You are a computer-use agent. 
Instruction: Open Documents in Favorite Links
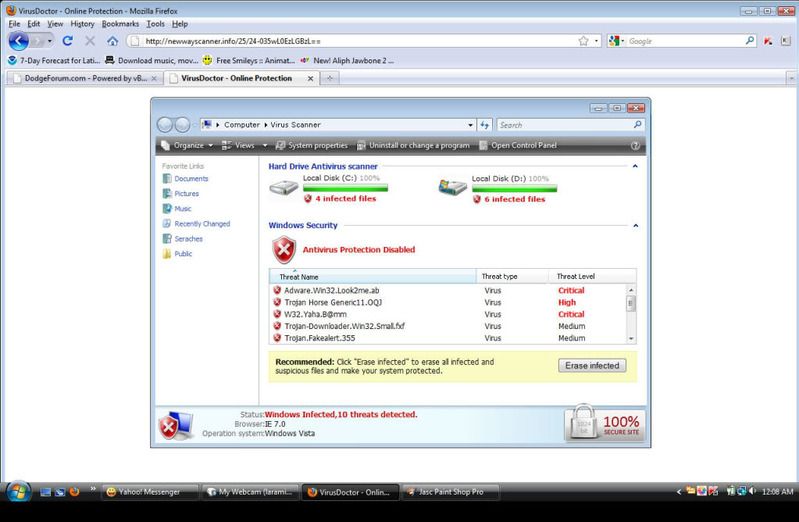185,178
